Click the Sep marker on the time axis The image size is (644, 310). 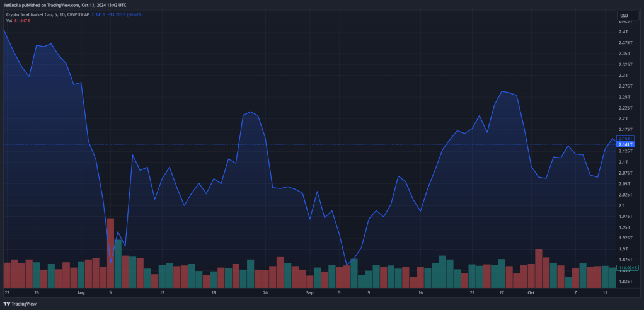[x=309, y=293]
